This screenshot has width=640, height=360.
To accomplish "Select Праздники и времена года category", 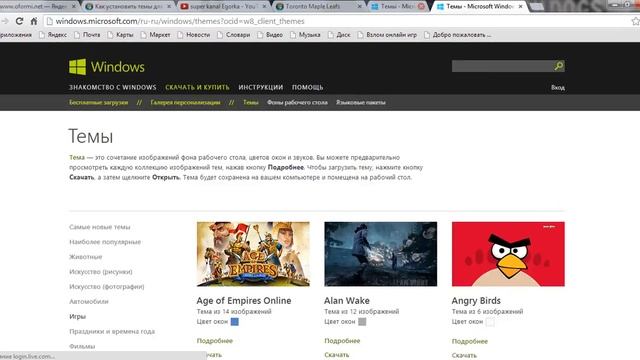I will 112,331.
